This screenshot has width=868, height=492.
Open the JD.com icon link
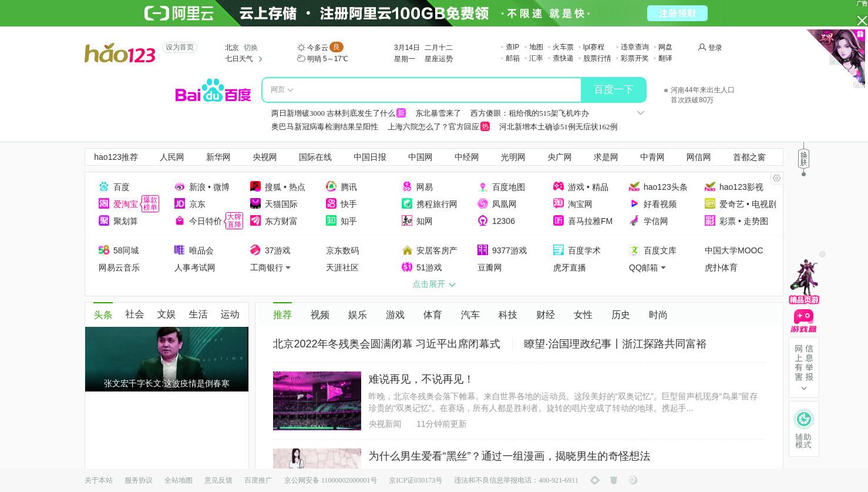coord(180,204)
